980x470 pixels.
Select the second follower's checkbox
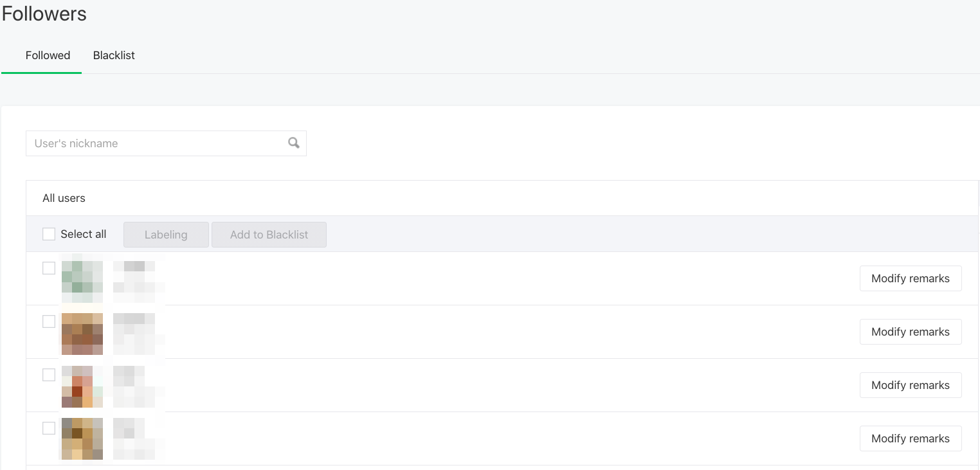coord(49,321)
